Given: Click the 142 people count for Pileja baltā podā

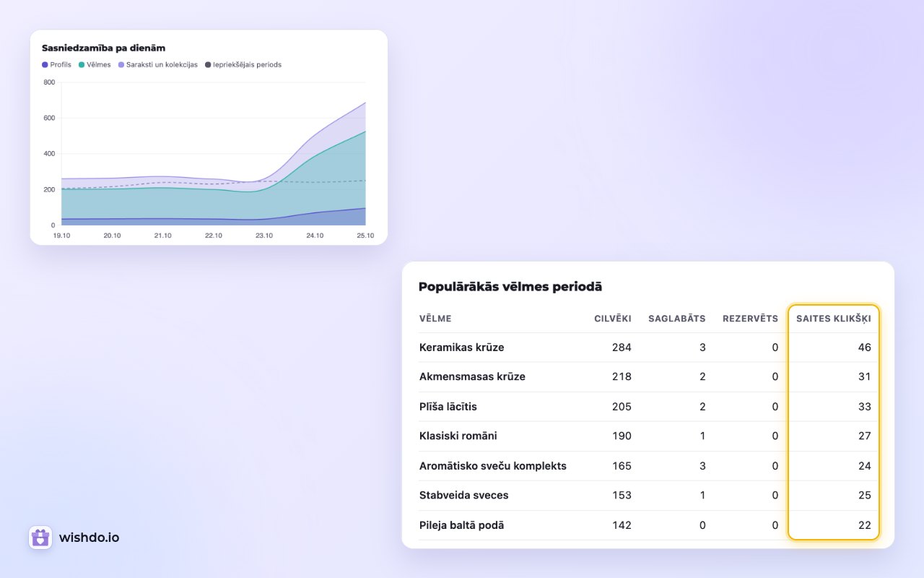Looking at the screenshot, I should [622, 525].
